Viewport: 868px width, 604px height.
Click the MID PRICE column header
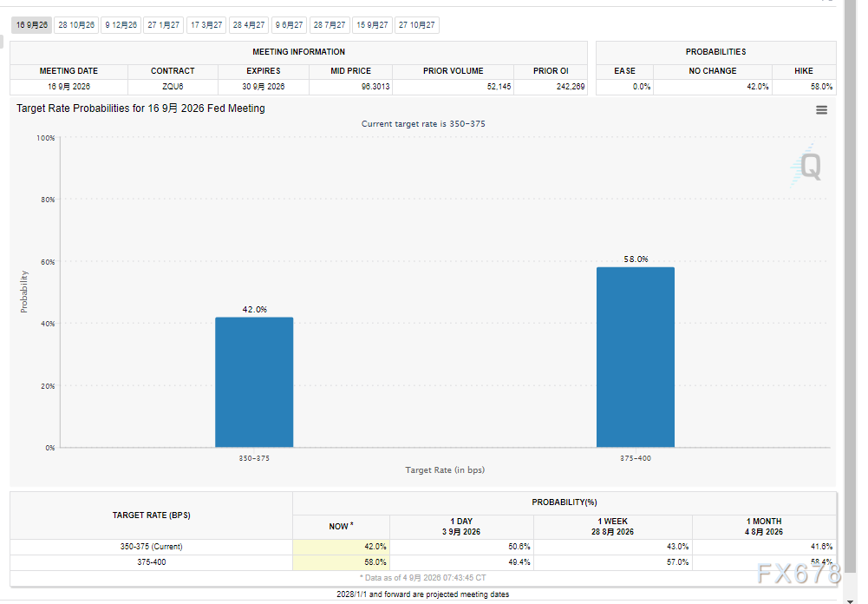tap(351, 71)
